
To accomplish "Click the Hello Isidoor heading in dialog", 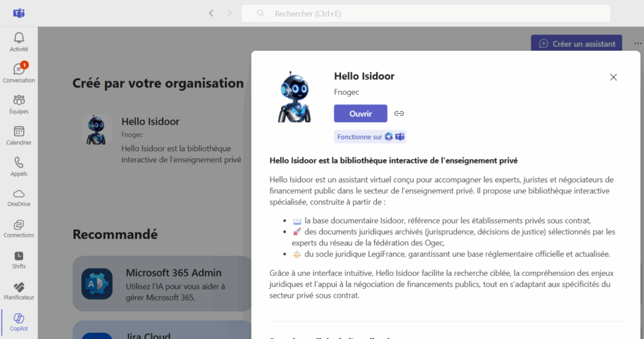I will click(364, 76).
